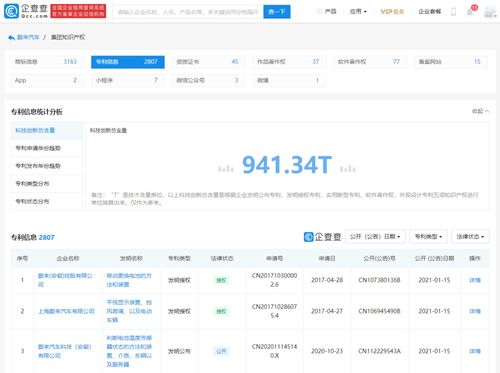
Task: Select the trademark tab showing 3163
Action: coord(46,62)
